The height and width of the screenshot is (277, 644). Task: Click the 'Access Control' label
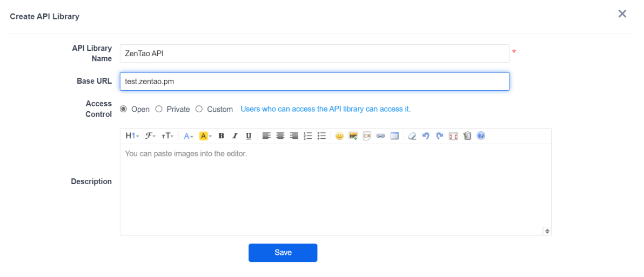point(98,109)
